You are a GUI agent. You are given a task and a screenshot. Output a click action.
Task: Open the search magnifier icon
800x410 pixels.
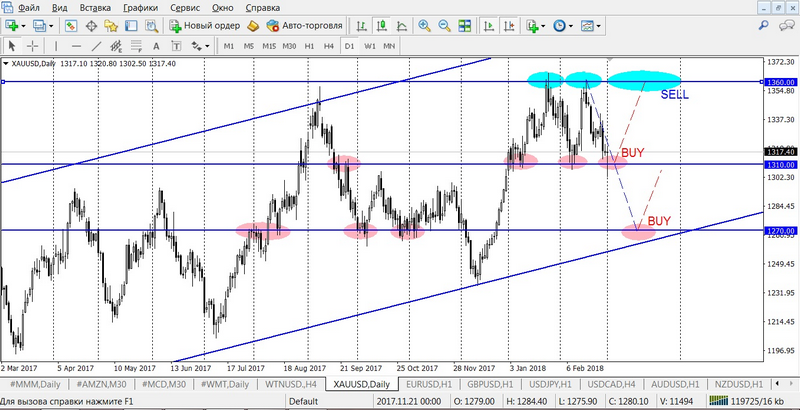click(x=764, y=26)
